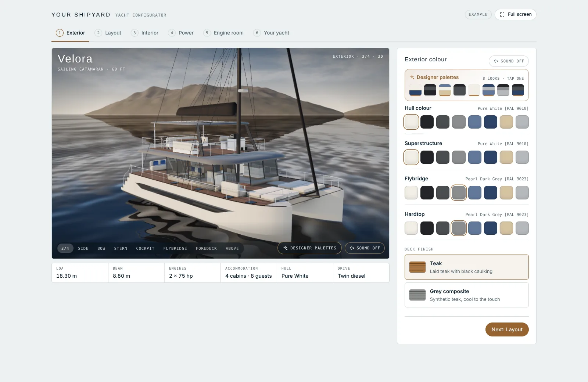Switch to ABOVE camera view

[x=232, y=248]
